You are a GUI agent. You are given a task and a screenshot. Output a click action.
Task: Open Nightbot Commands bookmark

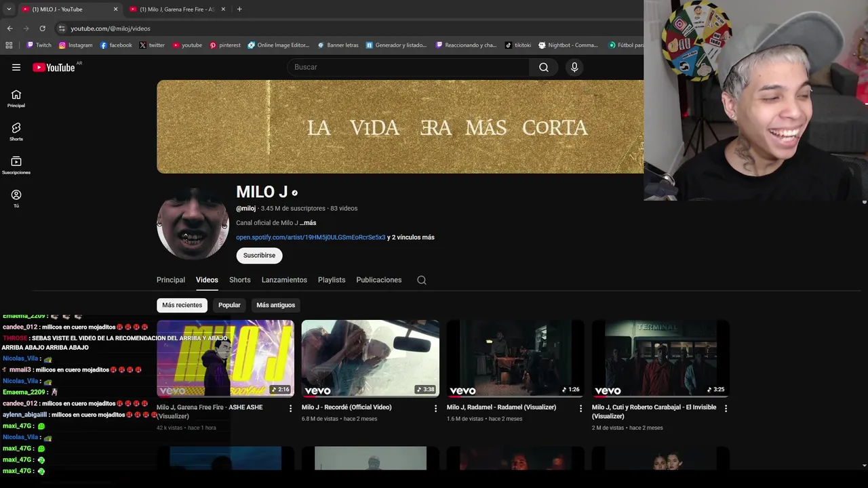point(568,45)
